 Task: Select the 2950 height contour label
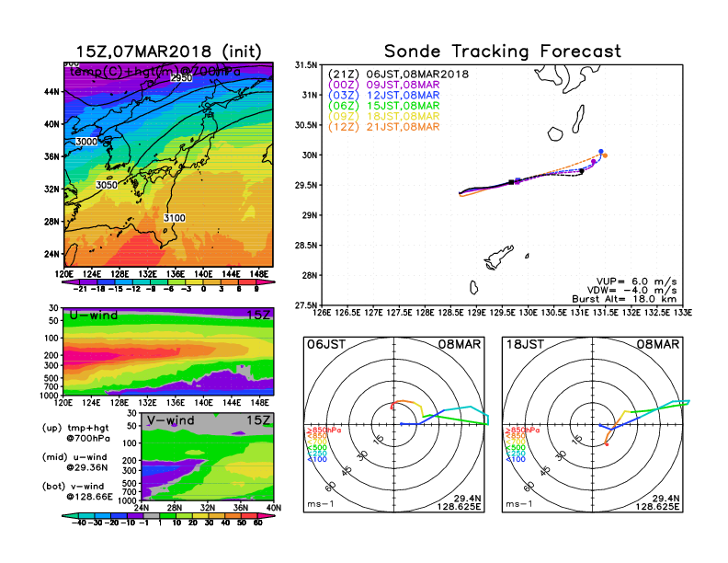tap(181, 79)
